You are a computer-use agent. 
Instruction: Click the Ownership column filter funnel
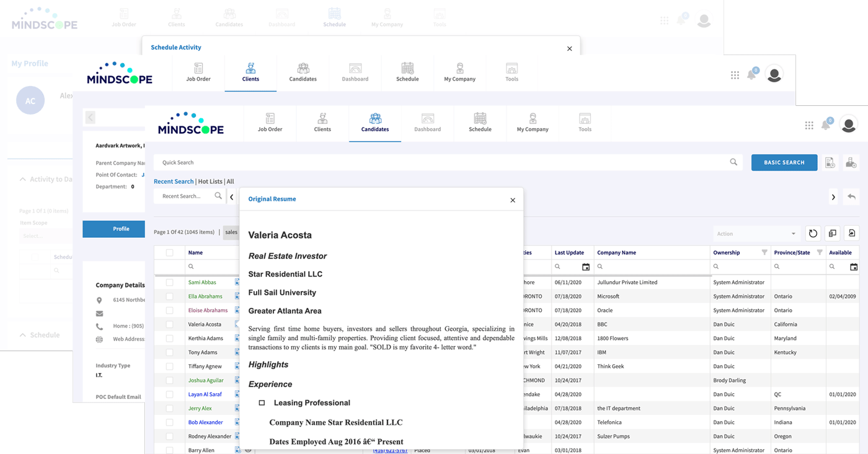pyautogui.click(x=764, y=253)
